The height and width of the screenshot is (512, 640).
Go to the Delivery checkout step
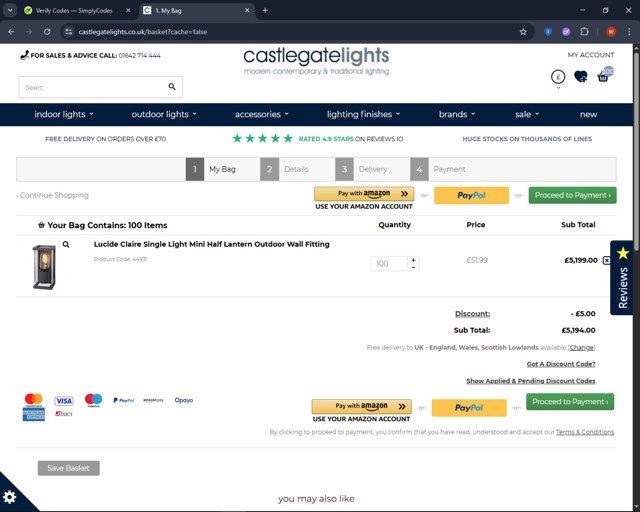point(363,169)
